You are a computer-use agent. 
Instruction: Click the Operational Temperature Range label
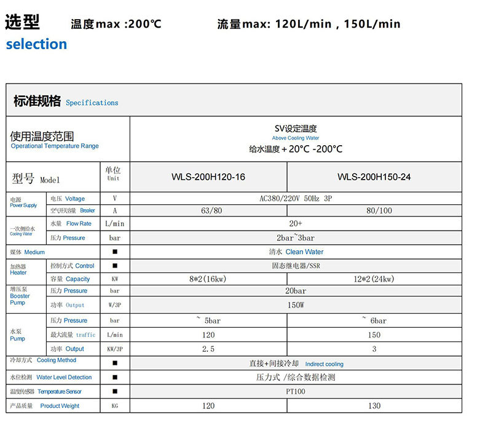coord(55,146)
